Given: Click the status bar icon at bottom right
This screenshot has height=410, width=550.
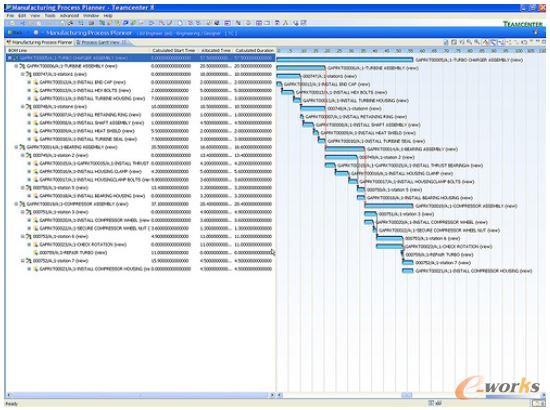Looking at the screenshot, I should (537, 404).
